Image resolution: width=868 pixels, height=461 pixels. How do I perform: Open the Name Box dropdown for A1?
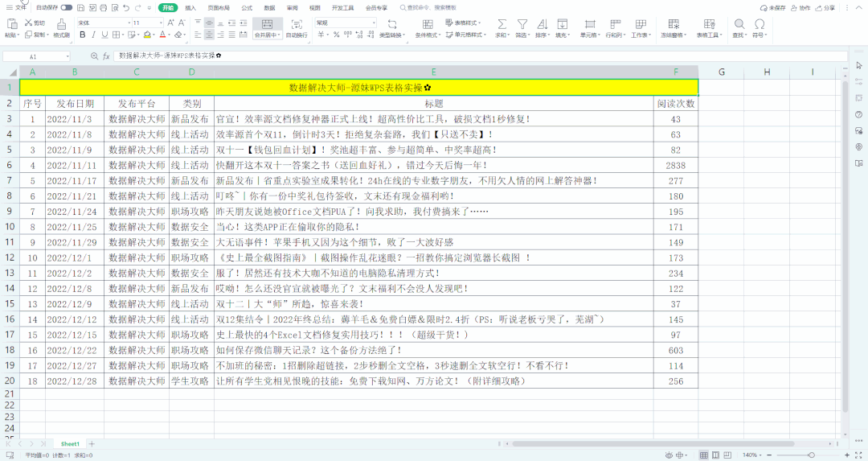pos(68,56)
